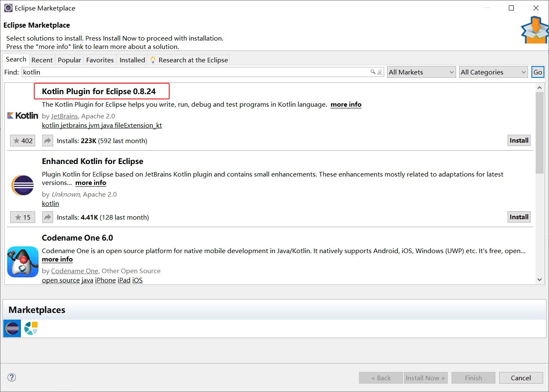The width and height of the screenshot is (549, 392).
Task: Click Installs: 4.41K (128 last month) text
Action: (103, 218)
